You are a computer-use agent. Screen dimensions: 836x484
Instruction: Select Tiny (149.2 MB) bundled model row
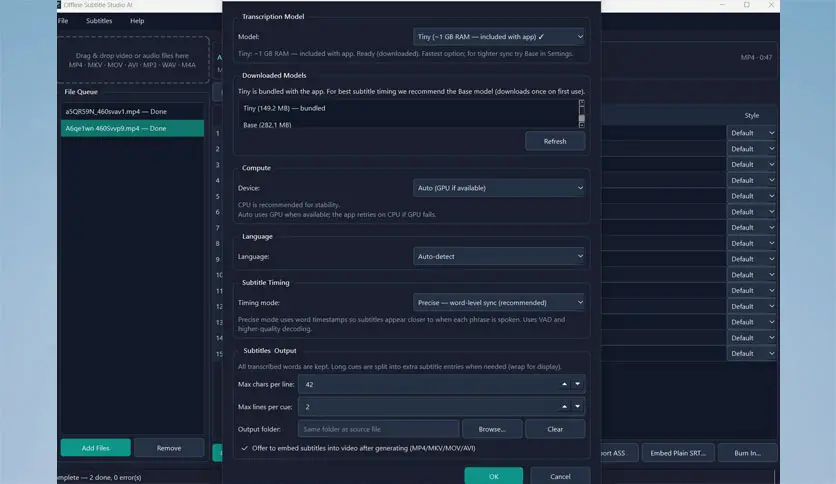408,108
